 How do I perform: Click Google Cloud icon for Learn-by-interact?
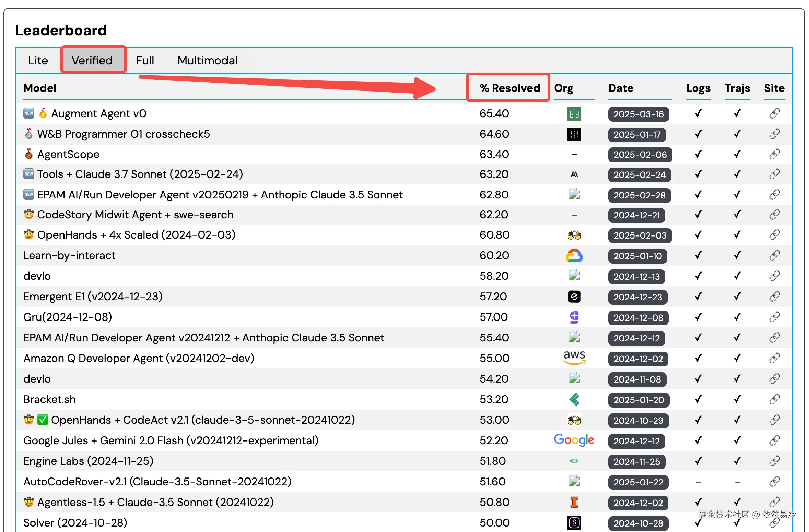[x=574, y=255]
